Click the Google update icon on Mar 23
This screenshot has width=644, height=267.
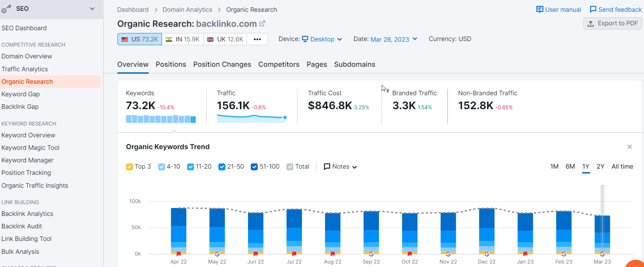(602, 254)
